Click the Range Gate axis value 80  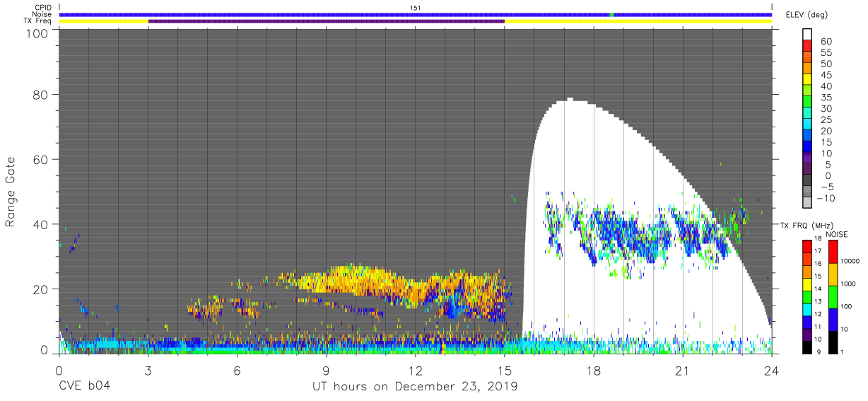tap(41, 95)
